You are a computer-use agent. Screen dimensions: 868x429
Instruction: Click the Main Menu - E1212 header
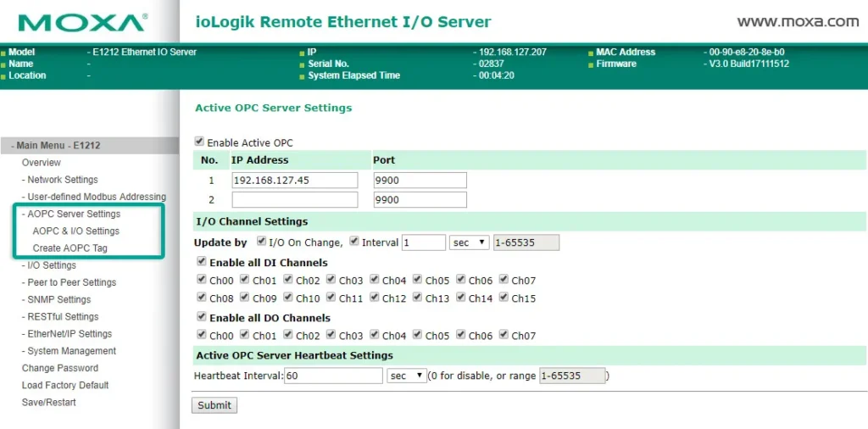click(x=90, y=146)
